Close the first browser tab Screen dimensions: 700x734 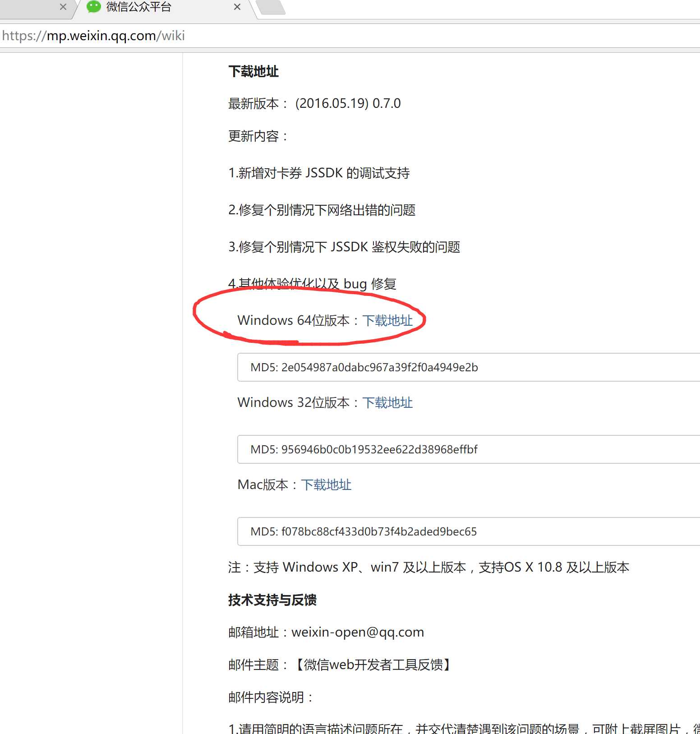63,7
